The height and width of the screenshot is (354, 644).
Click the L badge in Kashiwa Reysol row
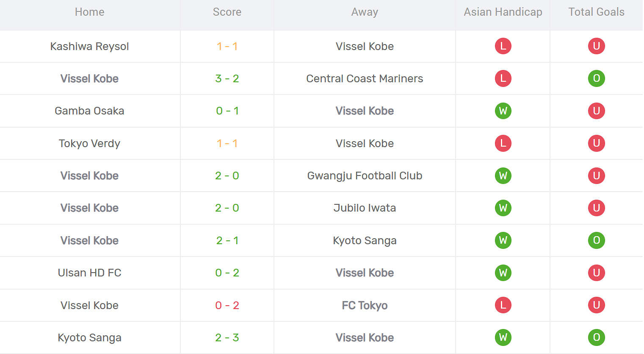(503, 46)
